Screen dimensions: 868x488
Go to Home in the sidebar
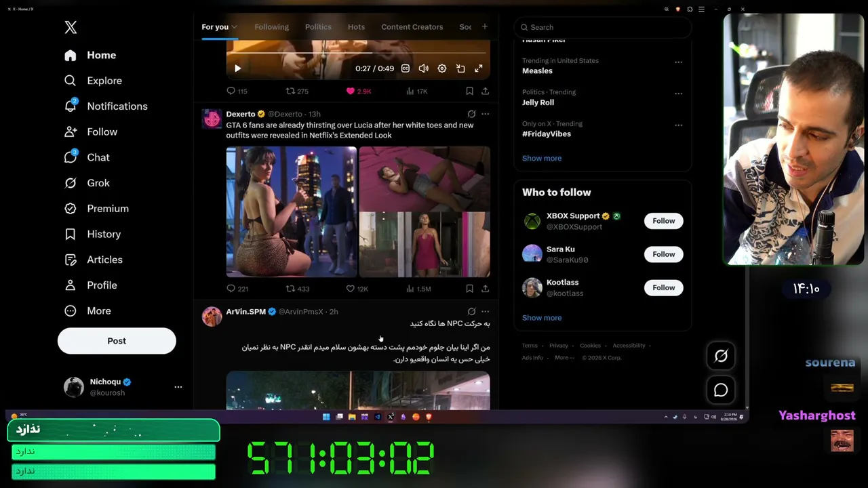pos(91,55)
